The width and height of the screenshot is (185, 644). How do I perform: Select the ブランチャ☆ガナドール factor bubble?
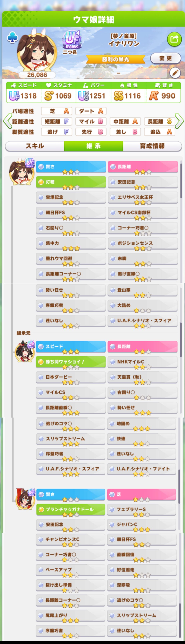71,509
